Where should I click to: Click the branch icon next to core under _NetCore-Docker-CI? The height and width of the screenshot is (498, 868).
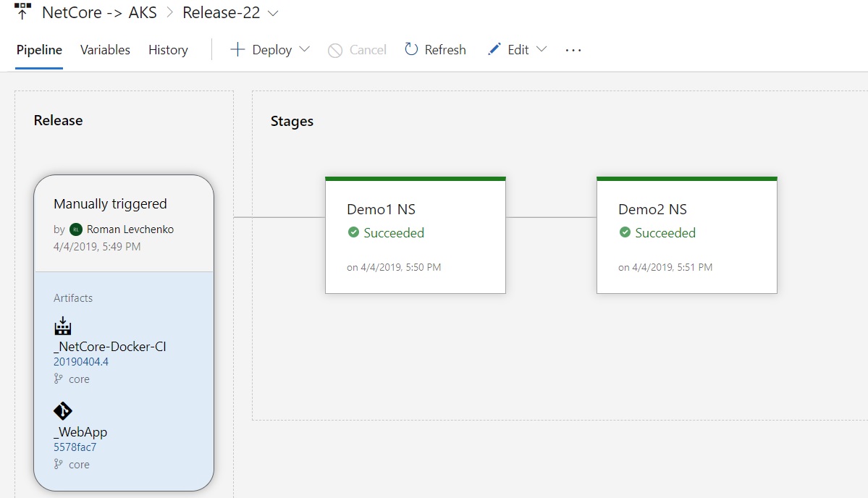click(x=56, y=379)
